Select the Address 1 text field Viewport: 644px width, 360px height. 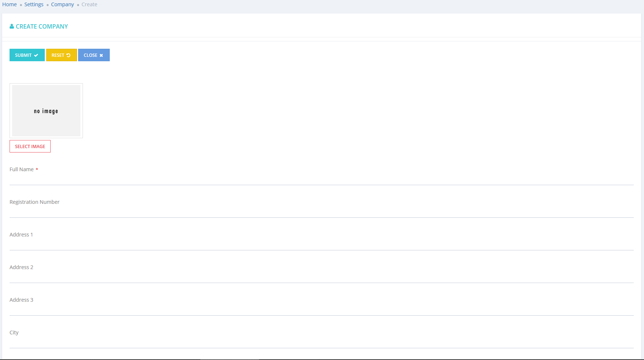tap(321, 245)
